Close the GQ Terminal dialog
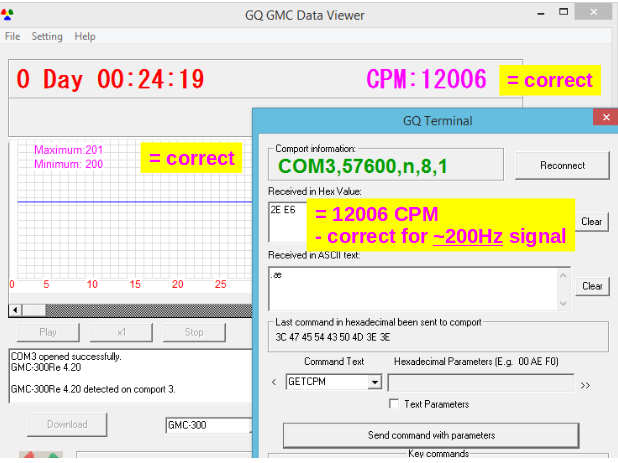Image resolution: width=618 pixels, height=463 pixels. pyautogui.click(x=606, y=117)
